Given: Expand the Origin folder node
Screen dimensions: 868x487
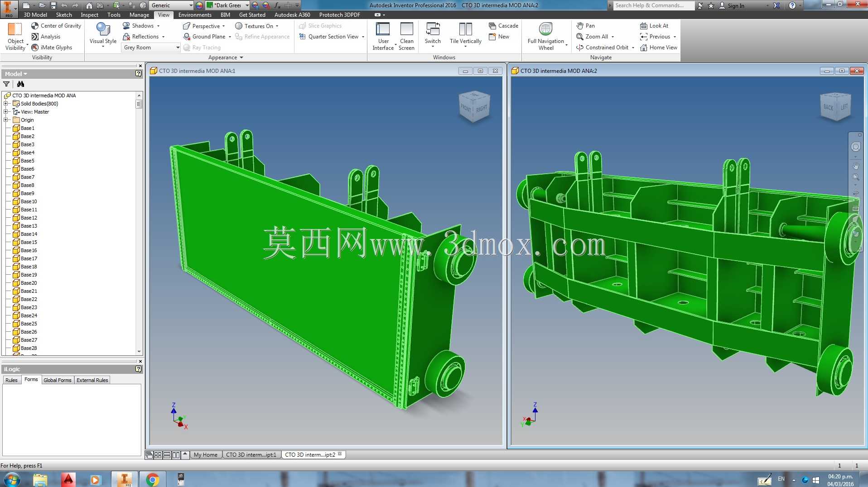Looking at the screenshot, I should point(6,120).
